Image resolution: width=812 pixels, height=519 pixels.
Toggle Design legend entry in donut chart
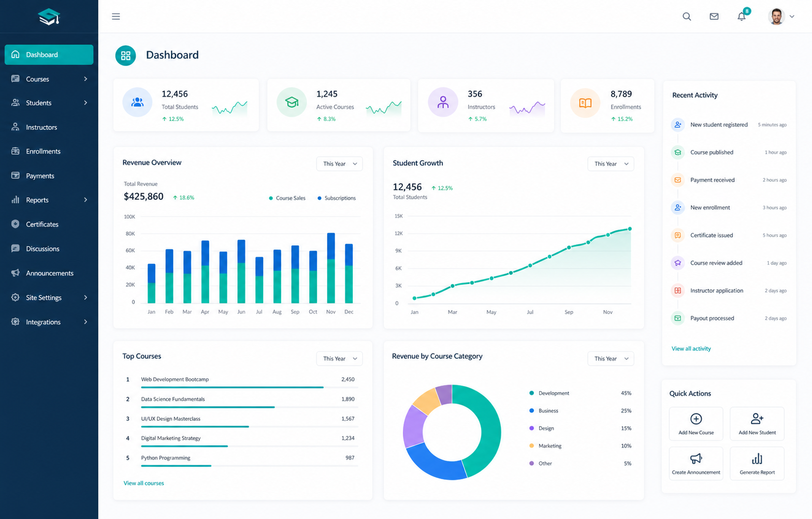(x=542, y=428)
